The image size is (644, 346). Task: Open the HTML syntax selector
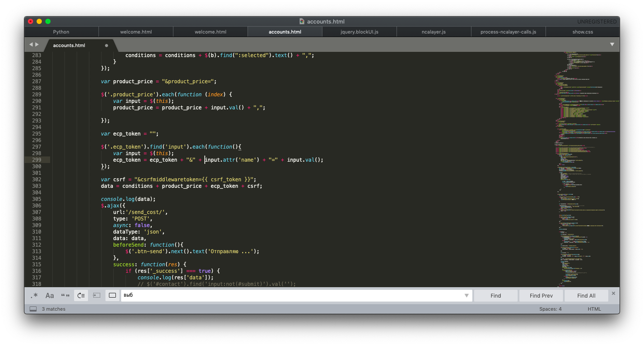click(594, 309)
